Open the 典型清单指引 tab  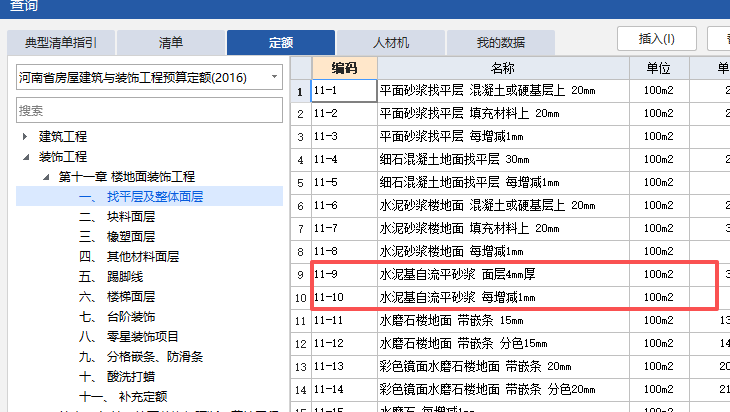[61, 43]
